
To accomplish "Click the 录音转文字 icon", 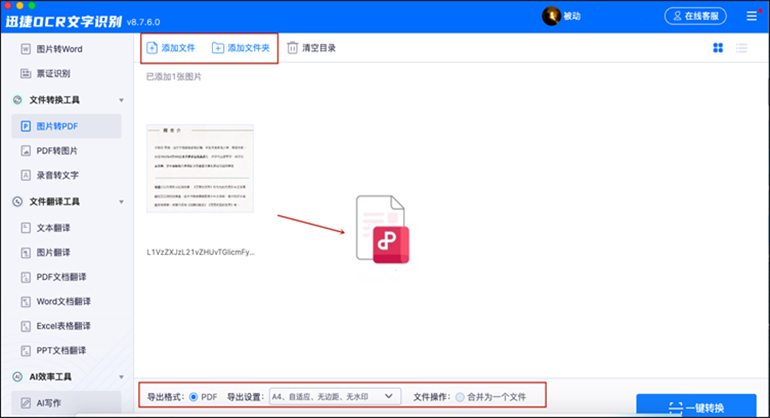I will 26,175.
